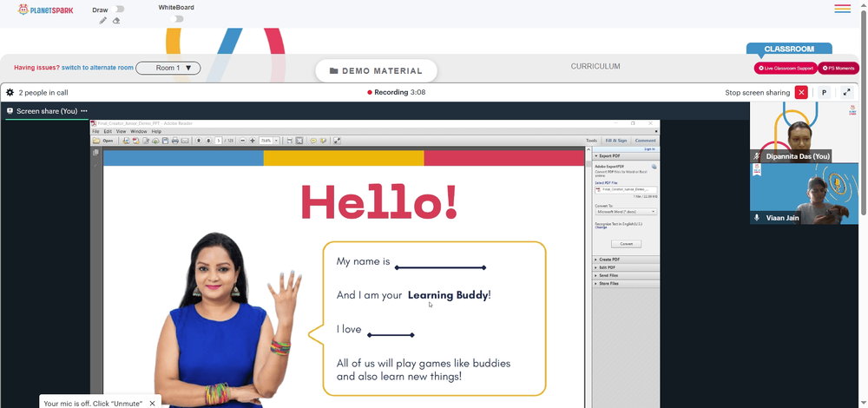Select the pencil draw tool
Viewport: 868px width, 408px height.
[103, 21]
